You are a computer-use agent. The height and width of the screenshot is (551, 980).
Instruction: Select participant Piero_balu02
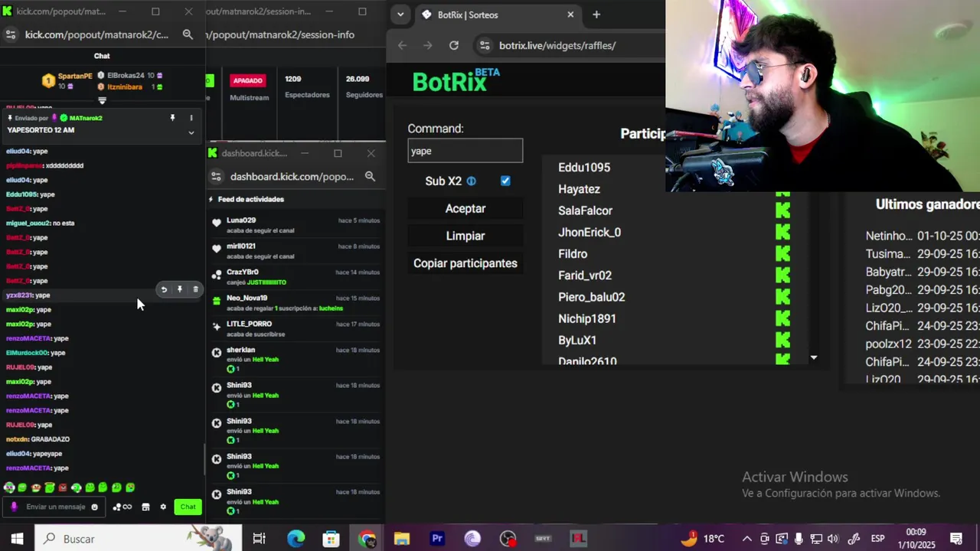point(592,297)
